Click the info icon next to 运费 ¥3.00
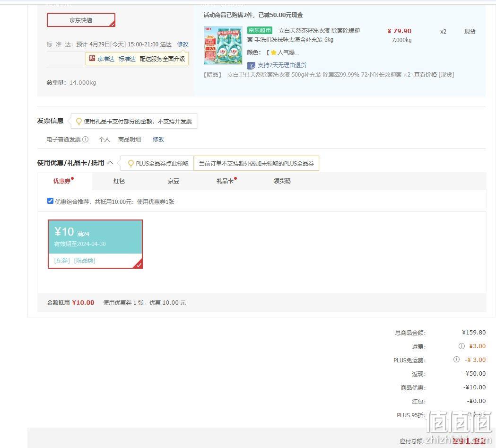 pos(461,346)
